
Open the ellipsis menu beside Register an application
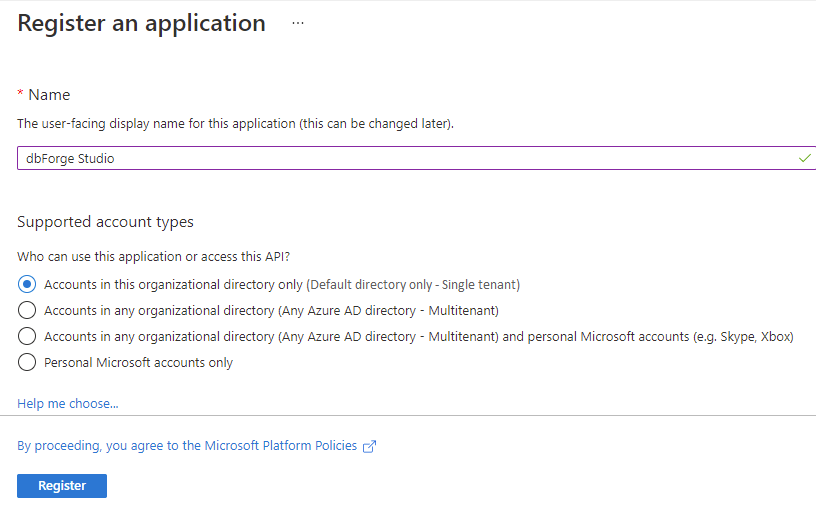click(x=298, y=23)
